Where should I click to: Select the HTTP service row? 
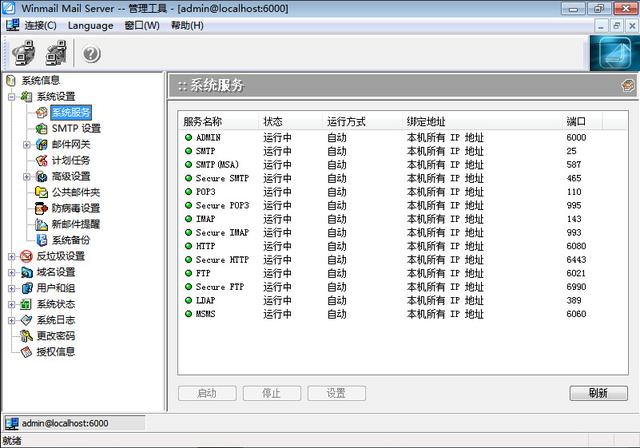(402, 246)
